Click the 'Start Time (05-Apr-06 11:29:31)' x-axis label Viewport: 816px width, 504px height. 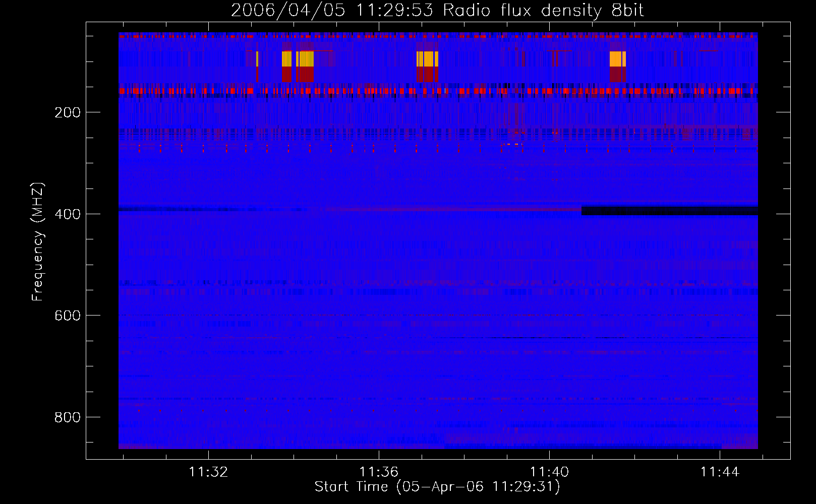[x=437, y=487]
